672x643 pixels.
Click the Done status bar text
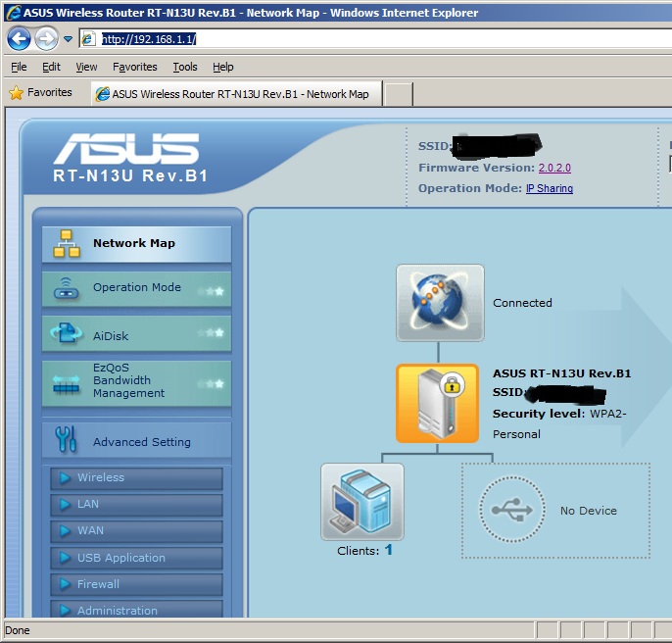(18, 630)
